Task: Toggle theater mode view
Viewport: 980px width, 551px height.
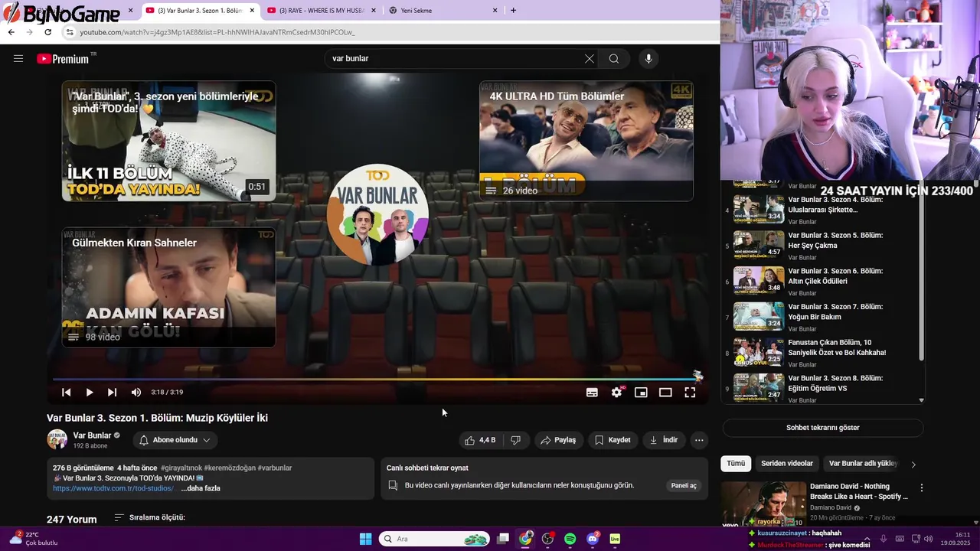Action: click(x=665, y=393)
